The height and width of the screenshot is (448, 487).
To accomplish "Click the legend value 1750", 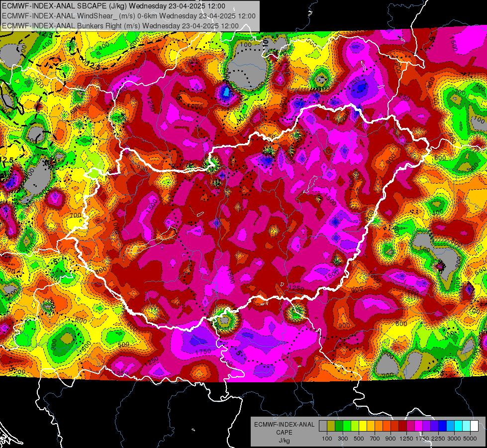I will pos(422,439).
